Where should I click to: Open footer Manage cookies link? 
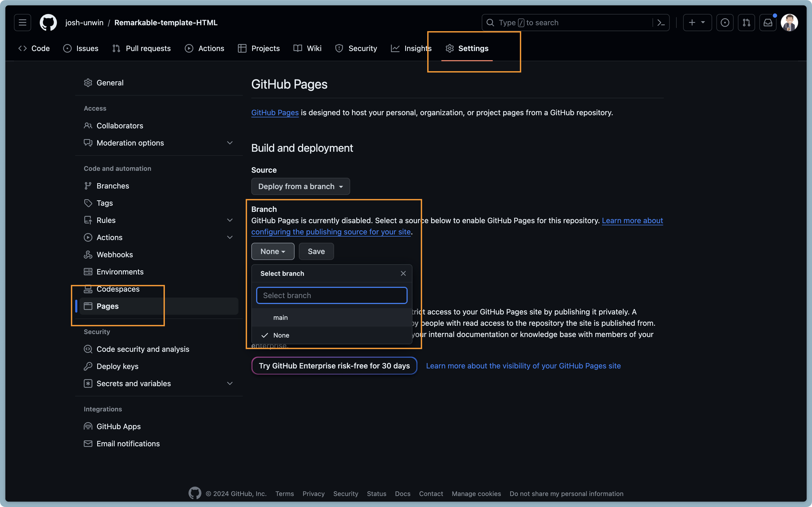tap(476, 494)
